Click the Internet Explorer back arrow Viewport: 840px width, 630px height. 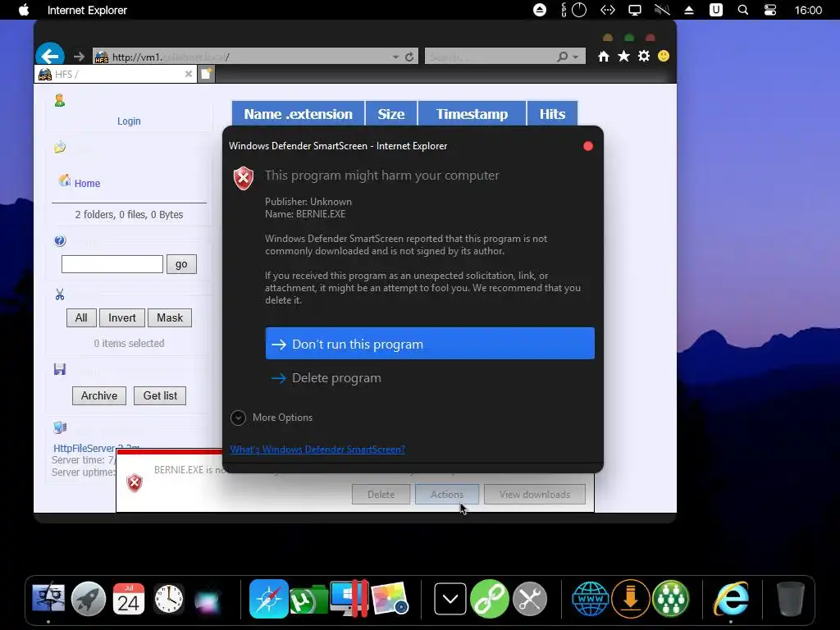pyautogui.click(x=50, y=55)
